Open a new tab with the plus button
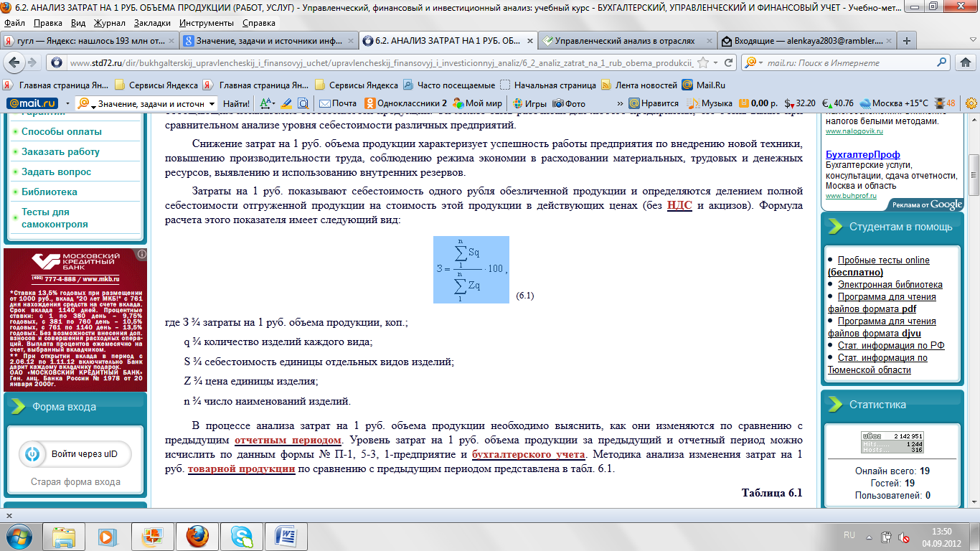 click(x=907, y=41)
